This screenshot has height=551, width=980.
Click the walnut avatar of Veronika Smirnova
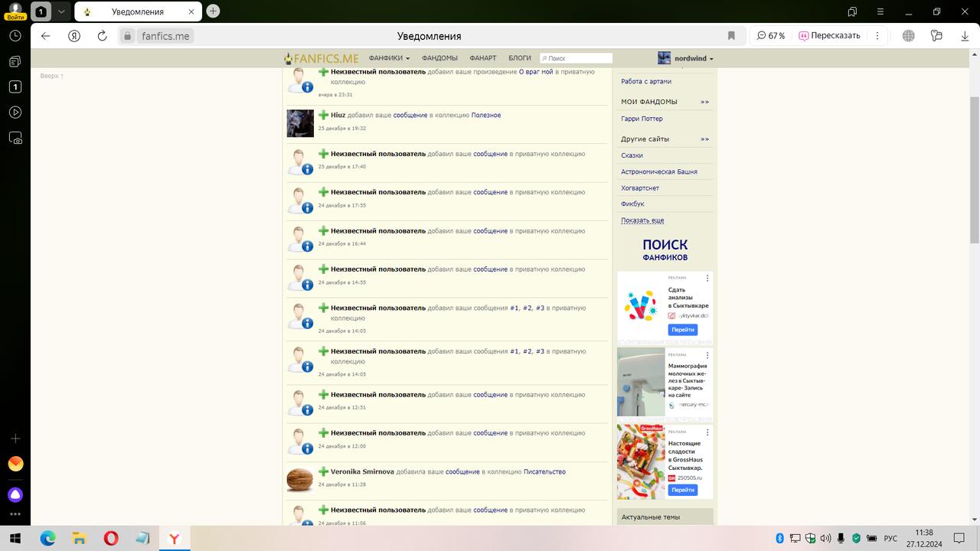300,480
